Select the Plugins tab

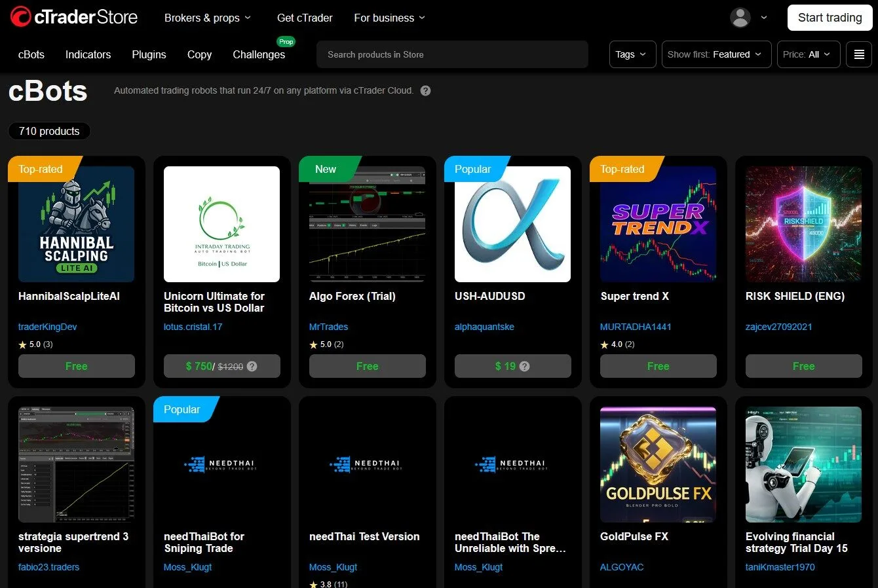tap(149, 54)
